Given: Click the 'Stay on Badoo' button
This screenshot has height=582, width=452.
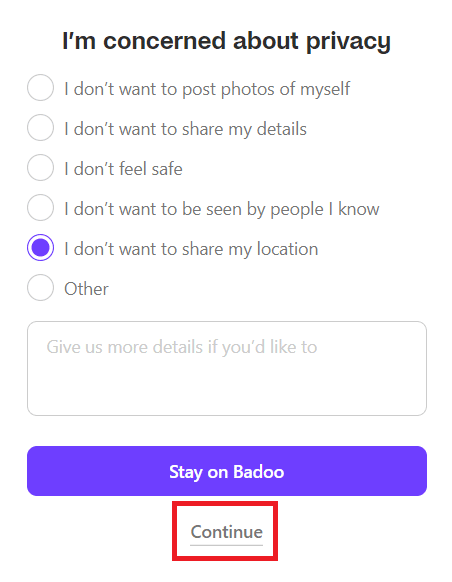Looking at the screenshot, I should click(x=227, y=471).
